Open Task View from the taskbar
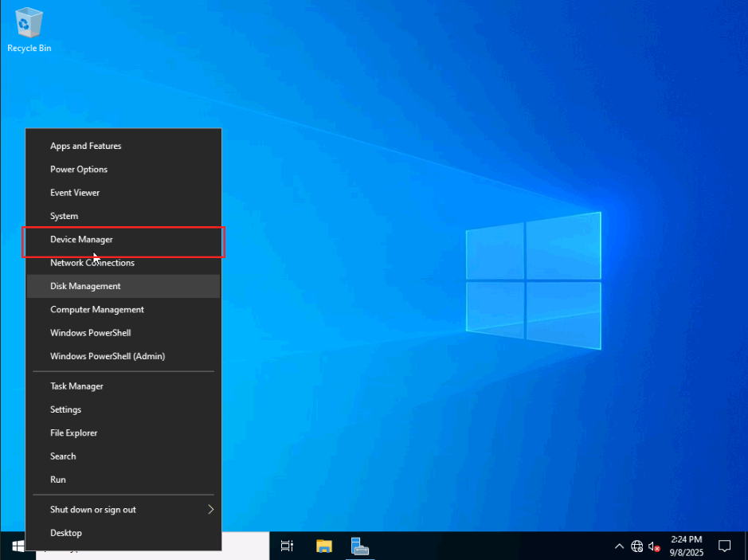The height and width of the screenshot is (560, 748). pos(287,546)
